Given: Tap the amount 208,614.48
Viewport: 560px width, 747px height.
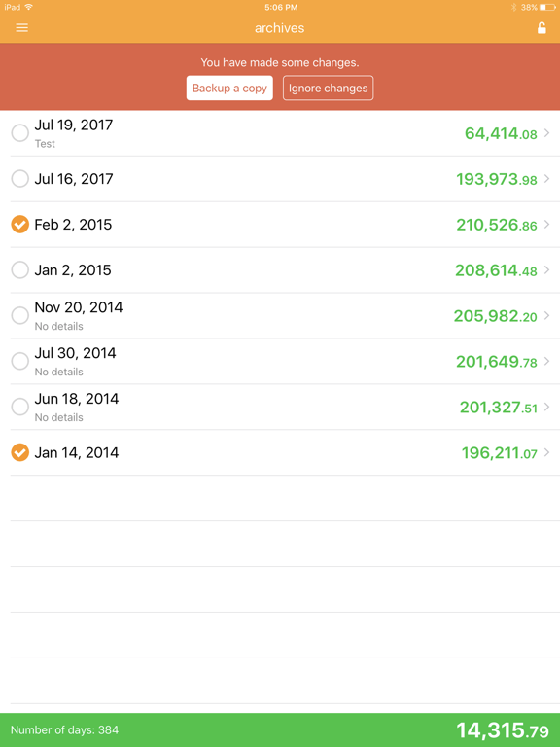Looking at the screenshot, I should 496,271.
